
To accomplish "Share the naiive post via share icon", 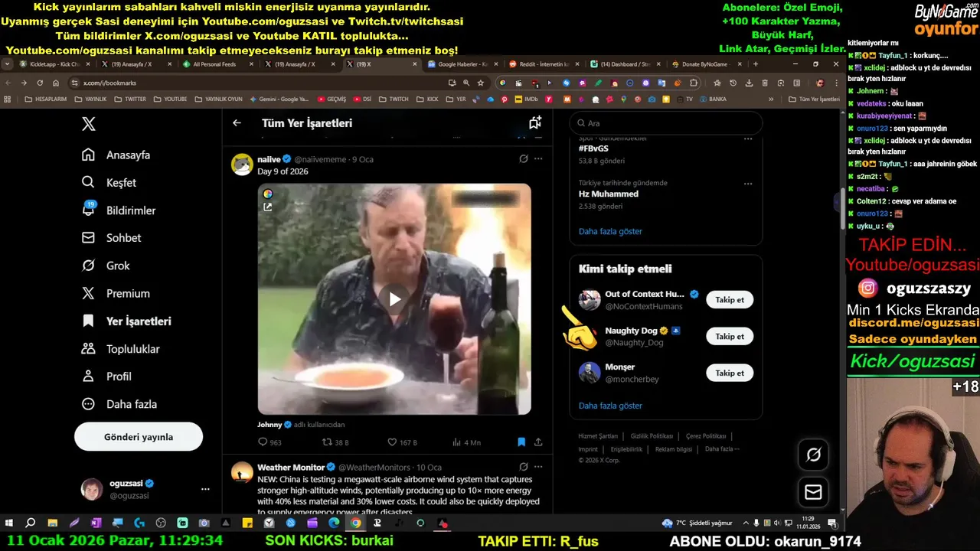I will pyautogui.click(x=538, y=442).
